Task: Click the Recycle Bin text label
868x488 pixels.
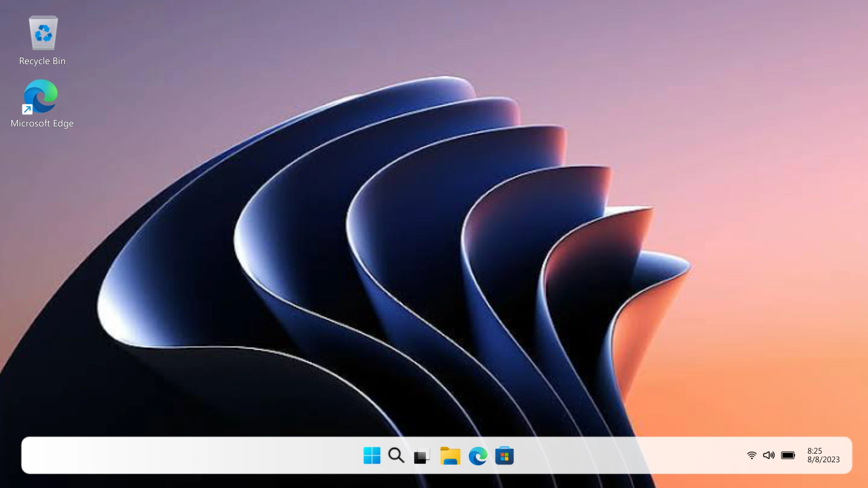Action: 42,61
